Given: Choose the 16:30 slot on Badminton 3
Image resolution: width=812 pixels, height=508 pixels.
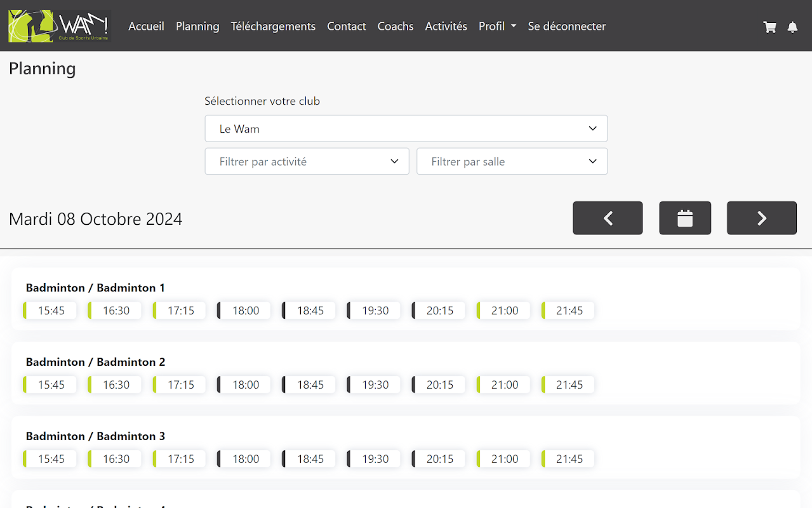Looking at the screenshot, I should point(114,459).
